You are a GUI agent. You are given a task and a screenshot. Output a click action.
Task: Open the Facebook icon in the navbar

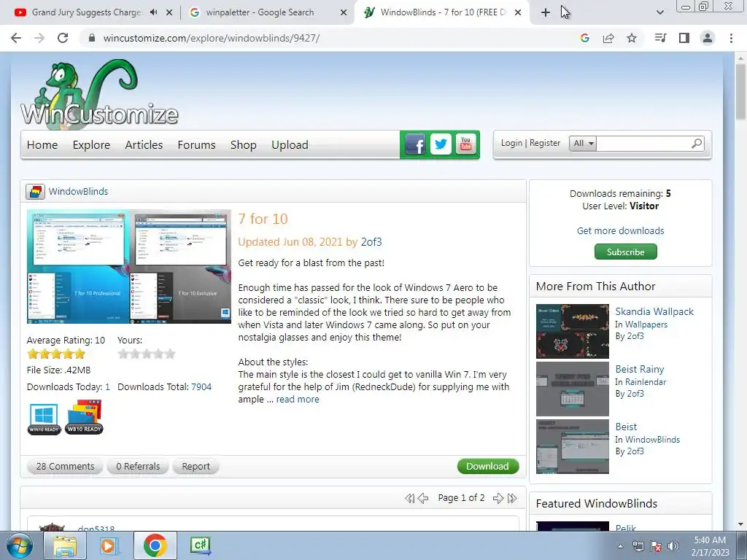(x=415, y=144)
